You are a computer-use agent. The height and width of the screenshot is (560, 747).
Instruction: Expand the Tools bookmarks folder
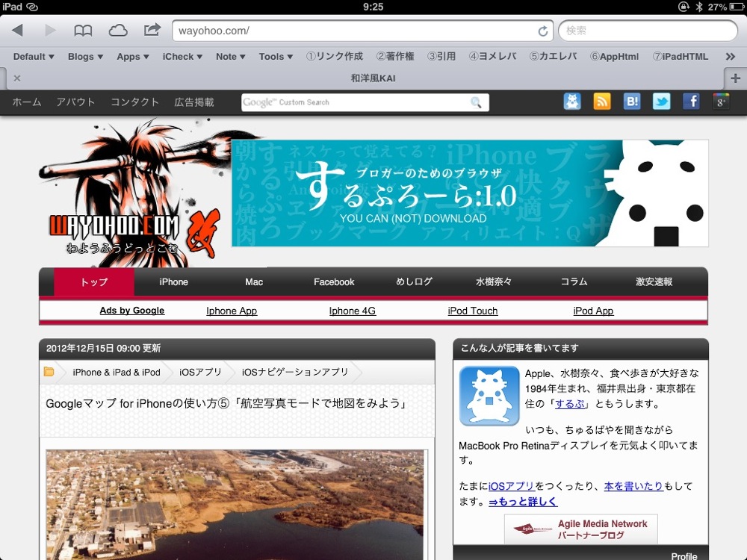pos(276,57)
